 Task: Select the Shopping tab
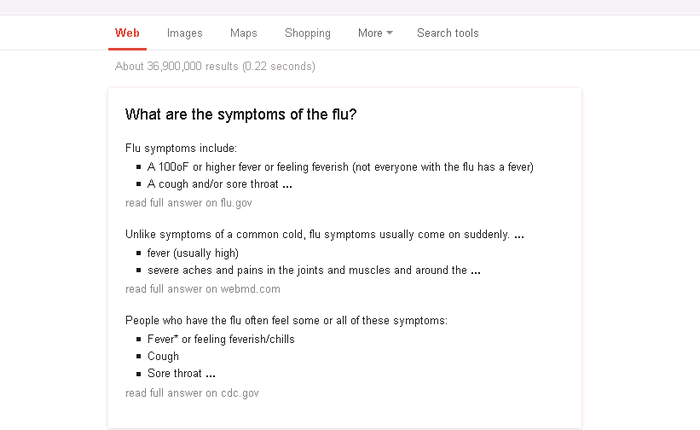tap(307, 33)
